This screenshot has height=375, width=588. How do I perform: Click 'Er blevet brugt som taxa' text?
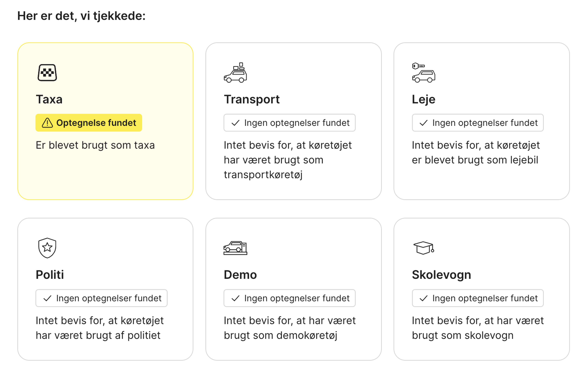[95, 145]
